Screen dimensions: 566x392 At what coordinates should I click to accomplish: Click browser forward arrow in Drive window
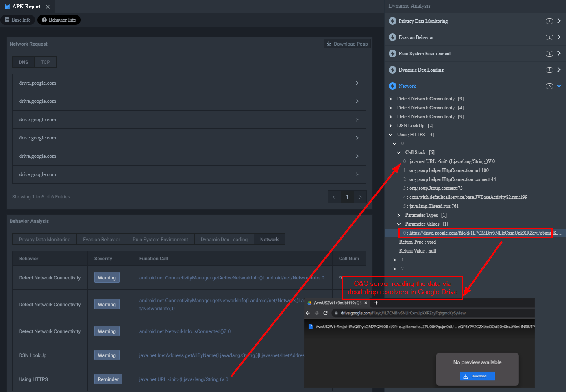(317, 313)
